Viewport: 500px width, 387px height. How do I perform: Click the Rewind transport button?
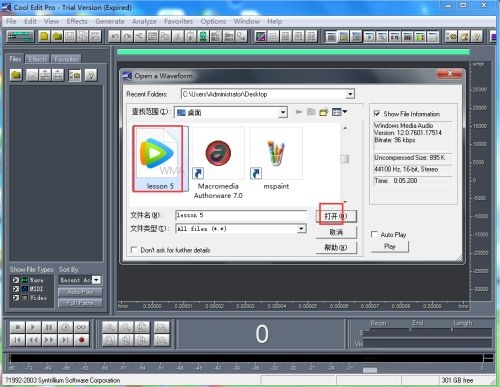pos(33,340)
